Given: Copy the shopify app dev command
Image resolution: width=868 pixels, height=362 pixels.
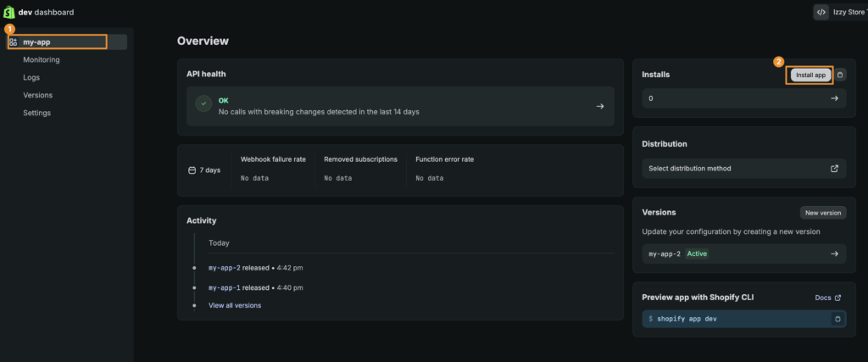Looking at the screenshot, I should 837,319.
